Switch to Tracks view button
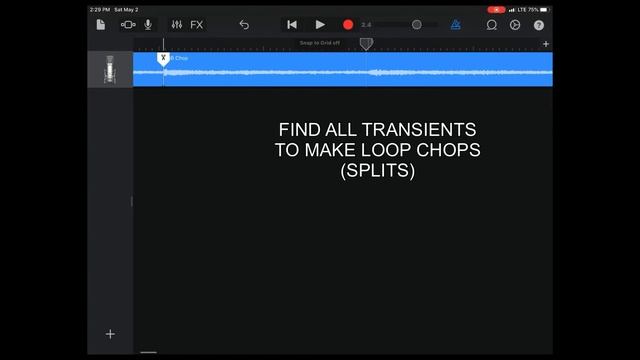640x360 pixels. click(x=128, y=25)
